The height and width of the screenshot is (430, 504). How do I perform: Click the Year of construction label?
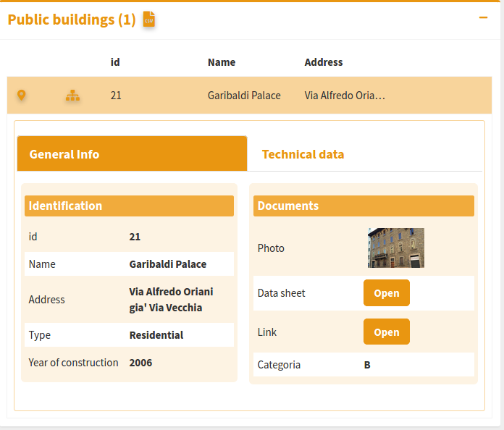pos(73,363)
